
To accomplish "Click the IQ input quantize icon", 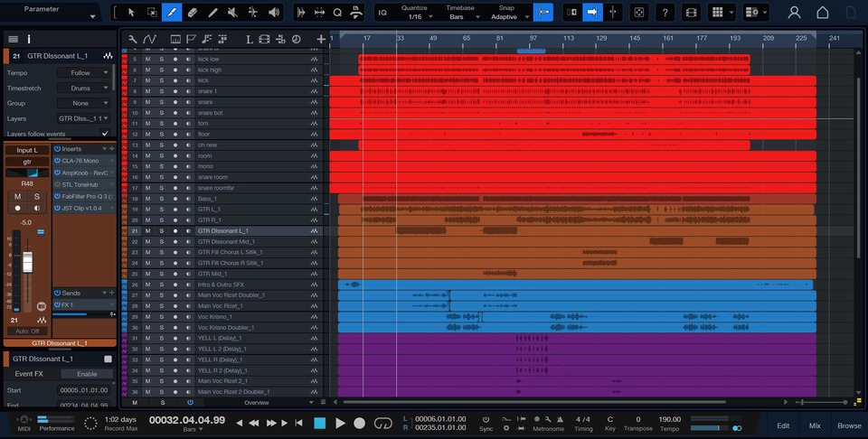I will 382,12.
